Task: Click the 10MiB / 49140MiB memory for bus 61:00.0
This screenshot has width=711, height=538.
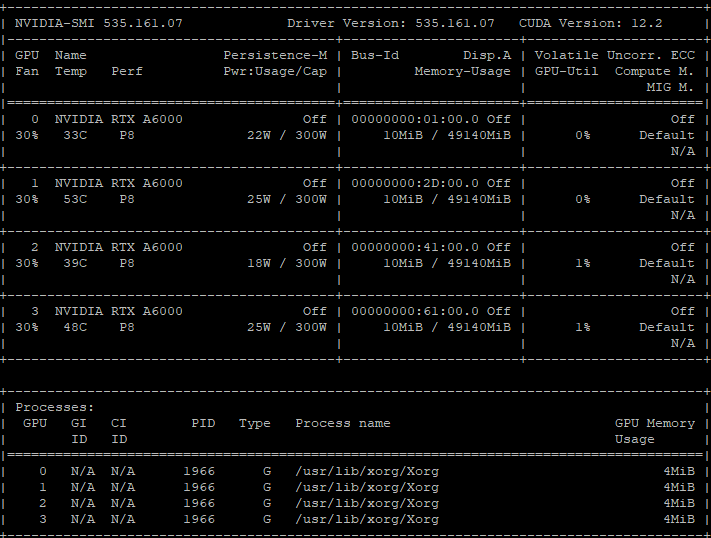Action: tap(447, 327)
